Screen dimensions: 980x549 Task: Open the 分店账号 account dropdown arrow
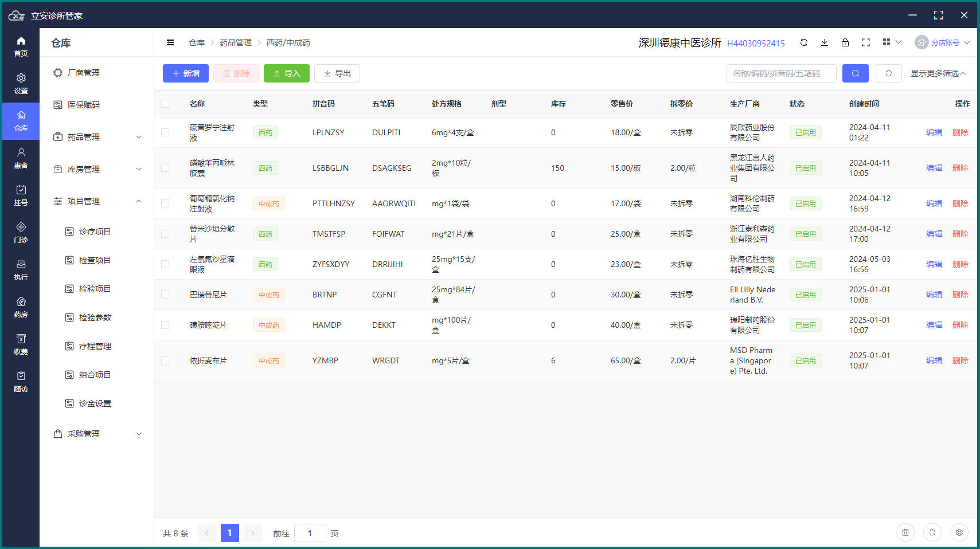pyautogui.click(x=967, y=42)
